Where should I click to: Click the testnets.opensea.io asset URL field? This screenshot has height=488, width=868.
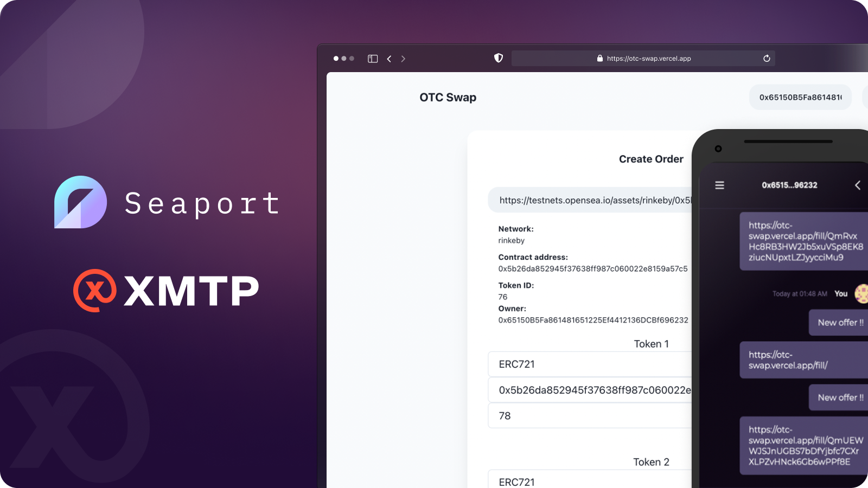pos(591,200)
